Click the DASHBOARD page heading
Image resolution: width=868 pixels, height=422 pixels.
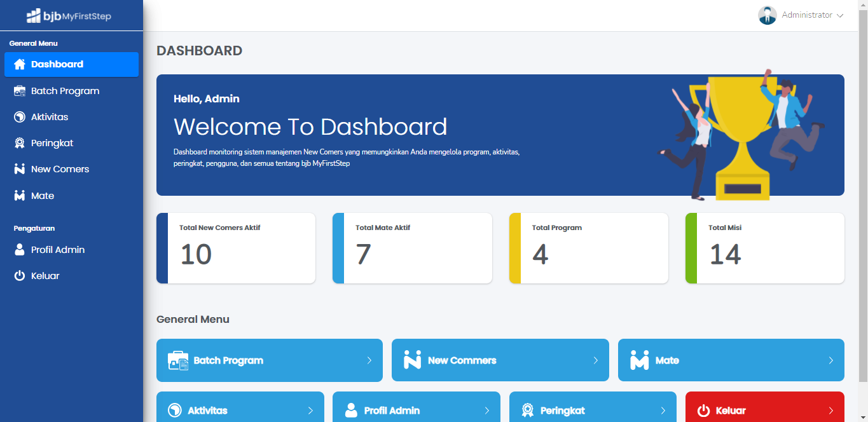pos(199,51)
